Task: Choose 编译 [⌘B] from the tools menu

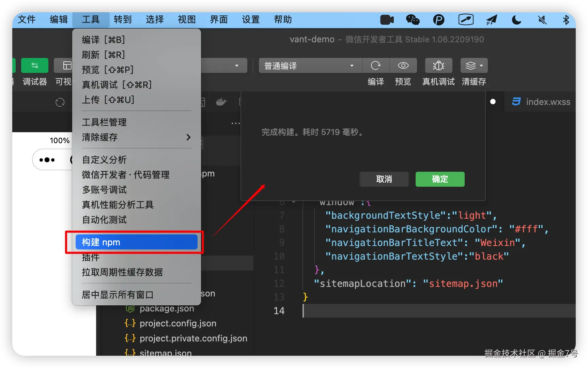Action: (x=136, y=40)
